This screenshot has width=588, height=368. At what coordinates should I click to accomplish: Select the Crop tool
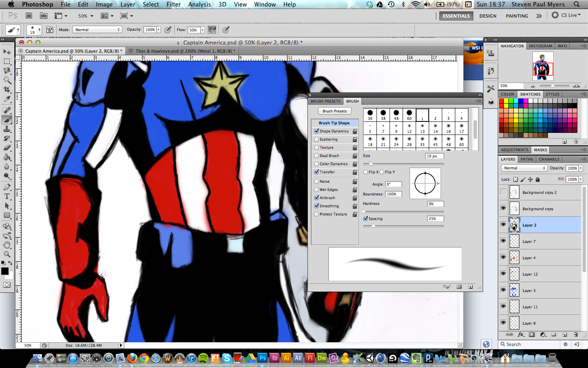click(7, 90)
